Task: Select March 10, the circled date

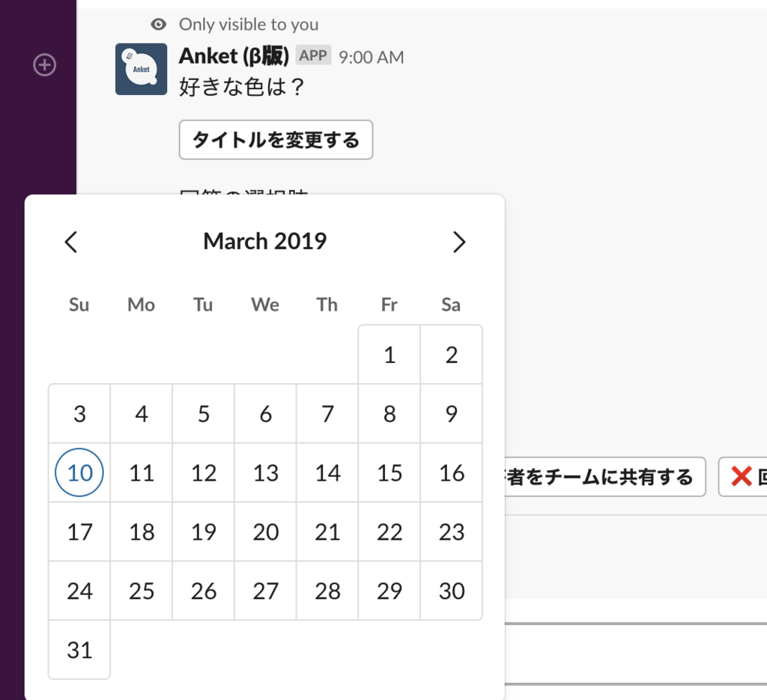Action: [x=79, y=472]
